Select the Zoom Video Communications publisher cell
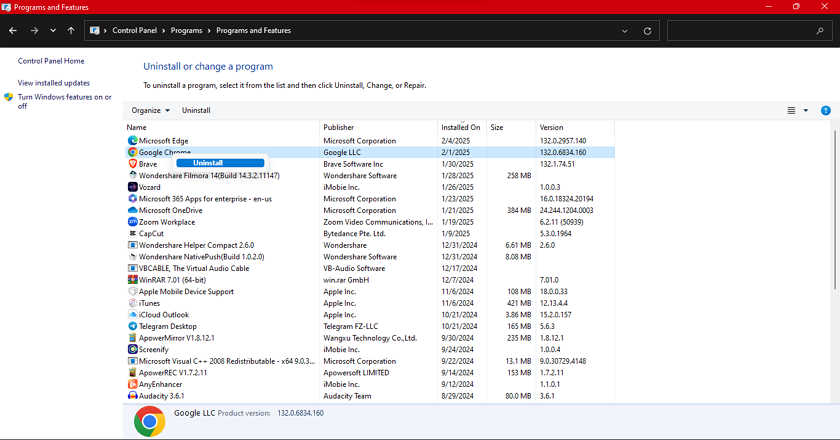This screenshot has height=440, width=840. (378, 222)
